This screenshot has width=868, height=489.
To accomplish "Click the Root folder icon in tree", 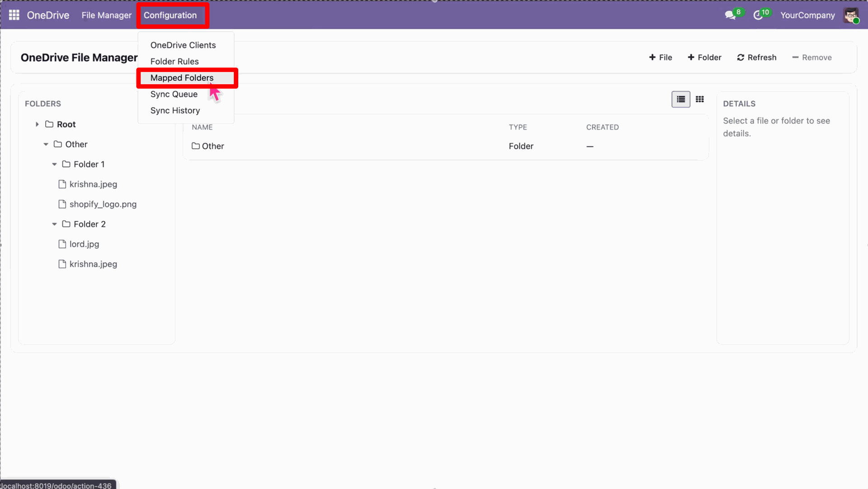I will pyautogui.click(x=49, y=124).
